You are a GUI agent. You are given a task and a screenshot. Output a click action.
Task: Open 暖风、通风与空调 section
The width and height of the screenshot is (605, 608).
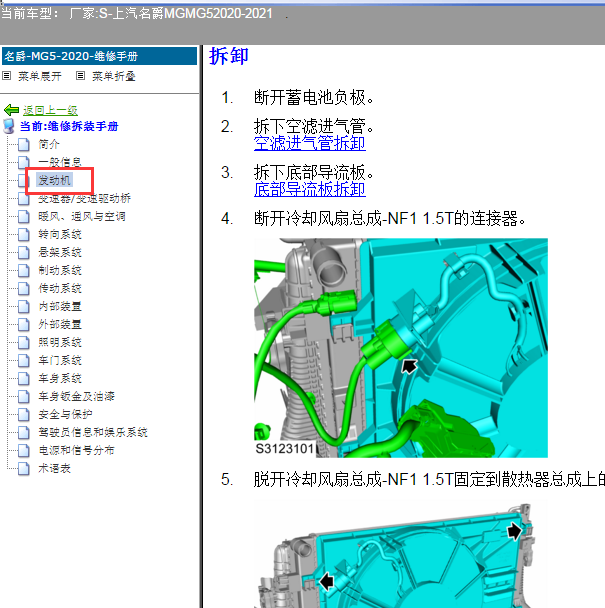pos(82,216)
